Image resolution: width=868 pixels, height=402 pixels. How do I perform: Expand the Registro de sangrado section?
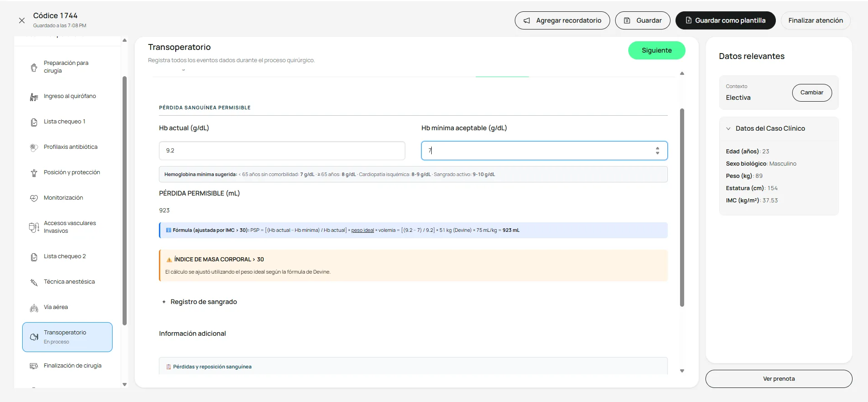click(x=200, y=302)
